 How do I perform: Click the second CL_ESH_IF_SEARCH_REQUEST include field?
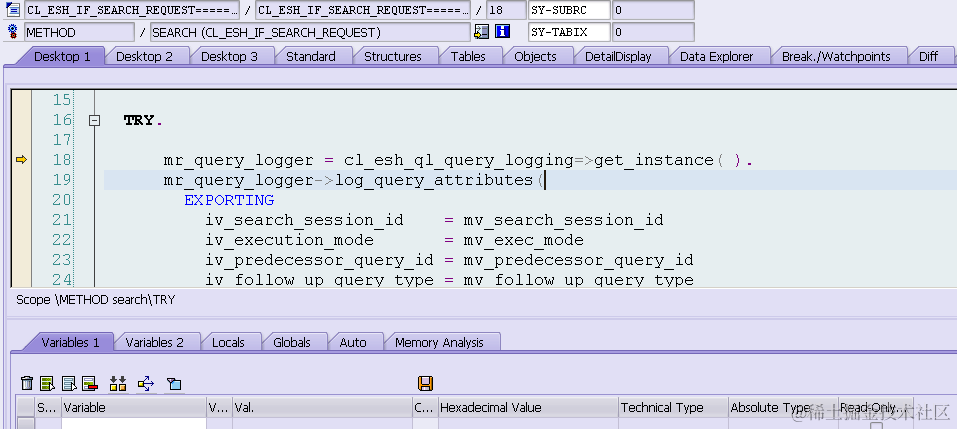pyautogui.click(x=363, y=10)
